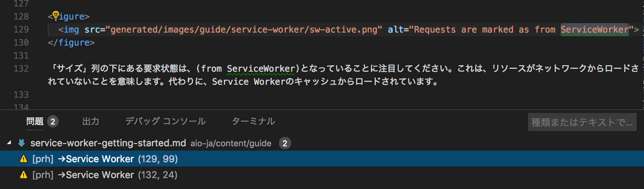Click the highlighted ServiceWorker word on line 129

[595, 29]
